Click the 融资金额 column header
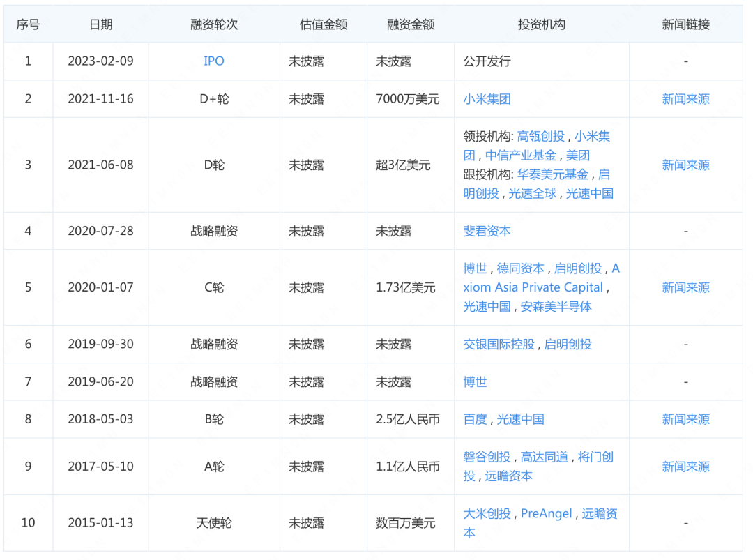Image resolution: width=753 pixels, height=560 pixels. [411, 24]
